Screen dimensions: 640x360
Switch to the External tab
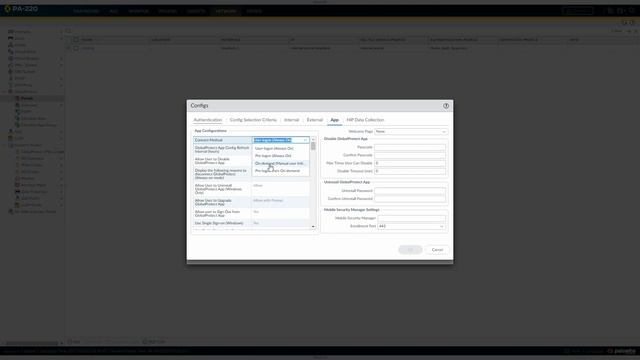tap(315, 120)
